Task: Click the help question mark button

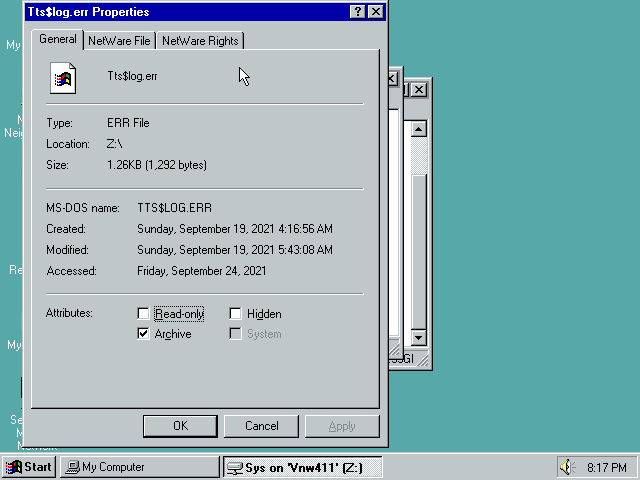Action: (x=358, y=12)
